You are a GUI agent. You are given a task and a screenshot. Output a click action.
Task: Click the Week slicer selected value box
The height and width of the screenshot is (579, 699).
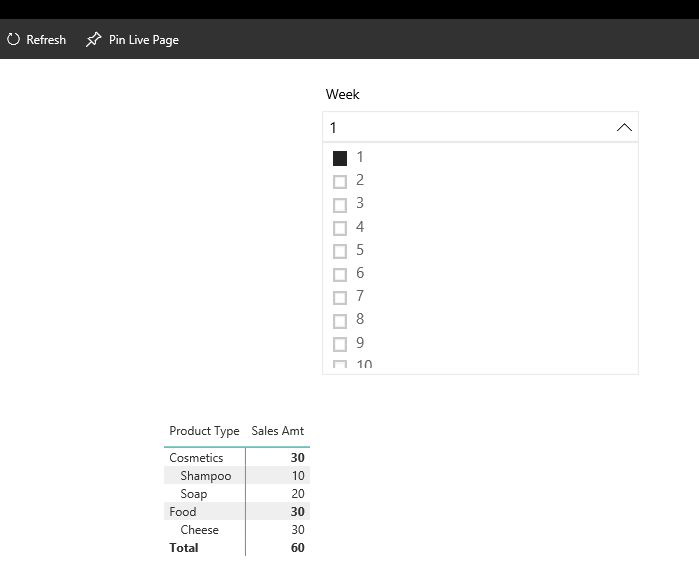click(480, 127)
